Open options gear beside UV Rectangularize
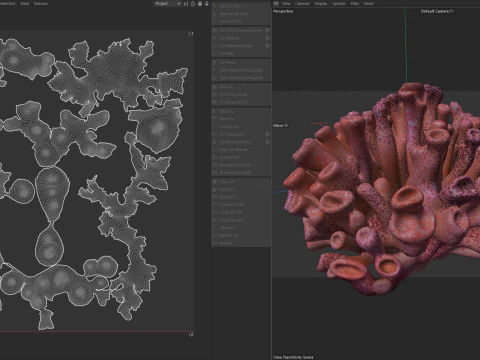The width and height of the screenshot is (480, 360). [267, 142]
